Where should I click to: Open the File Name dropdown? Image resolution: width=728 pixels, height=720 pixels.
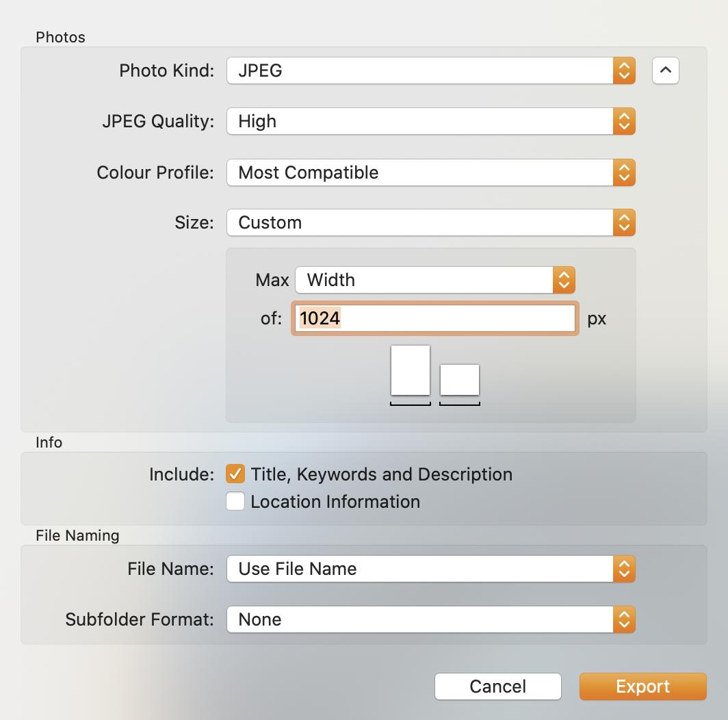click(430, 569)
